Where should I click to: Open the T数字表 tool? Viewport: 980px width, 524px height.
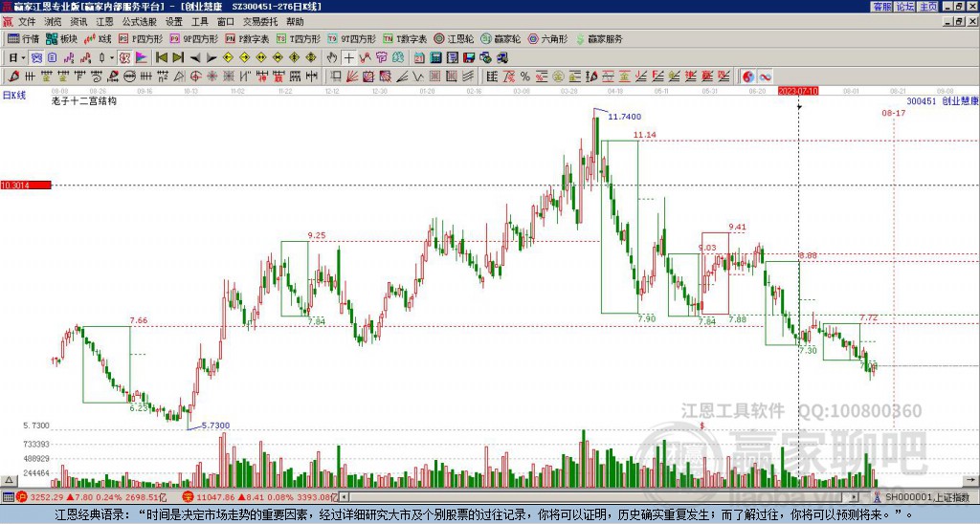tap(405, 38)
